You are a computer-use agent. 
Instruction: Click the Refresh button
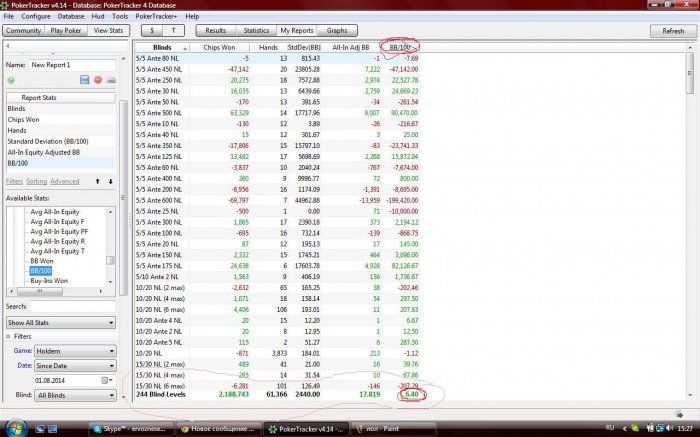pyautogui.click(x=673, y=31)
